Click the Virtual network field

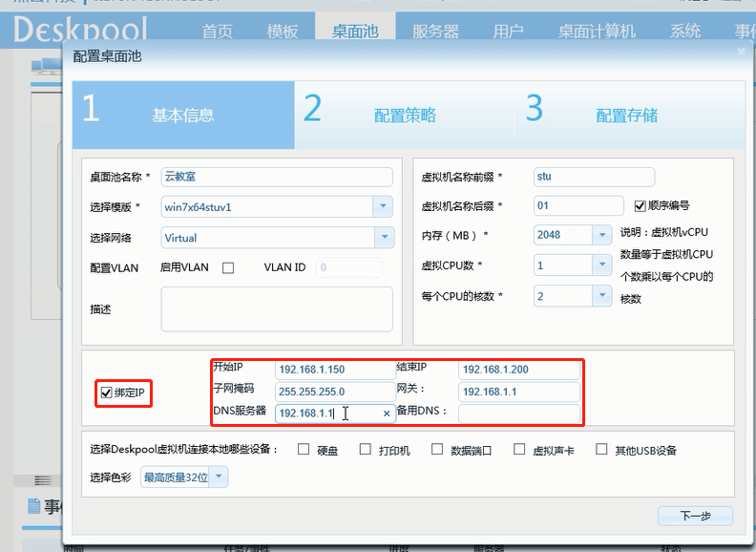268,237
